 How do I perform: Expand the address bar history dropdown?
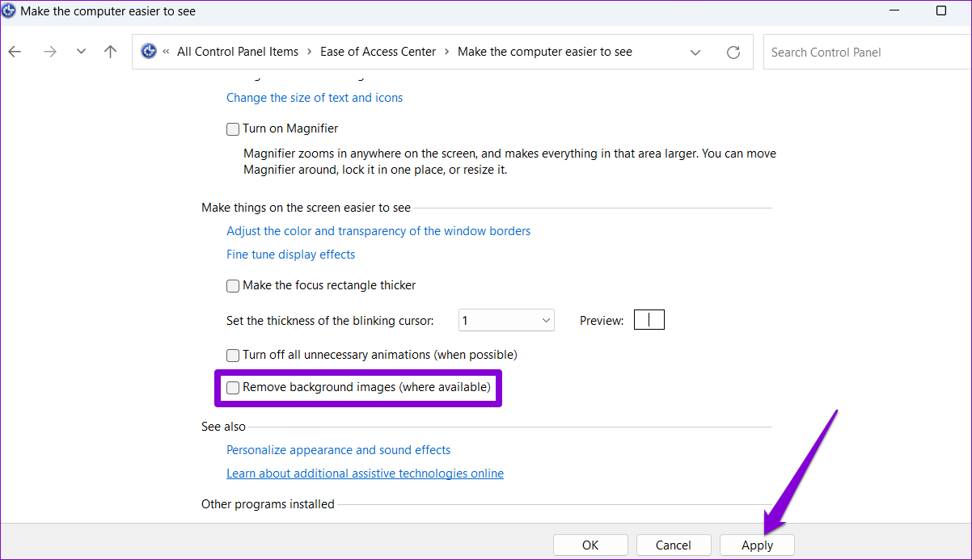coord(695,53)
